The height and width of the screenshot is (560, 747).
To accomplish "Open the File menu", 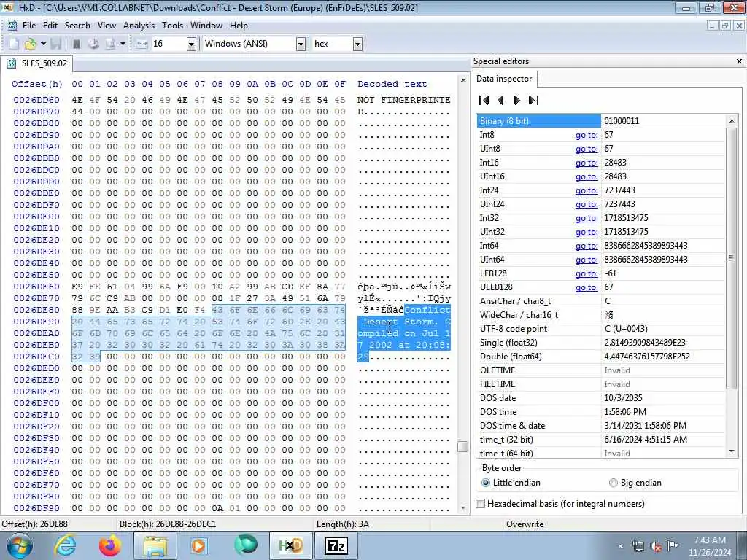I will click(x=29, y=26).
